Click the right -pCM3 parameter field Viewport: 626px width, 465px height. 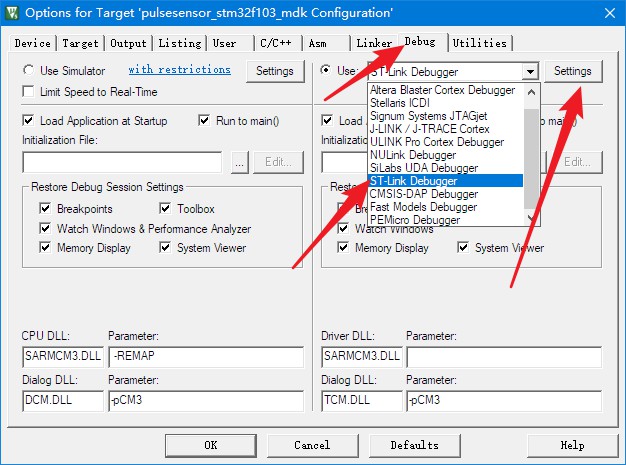[504, 400]
